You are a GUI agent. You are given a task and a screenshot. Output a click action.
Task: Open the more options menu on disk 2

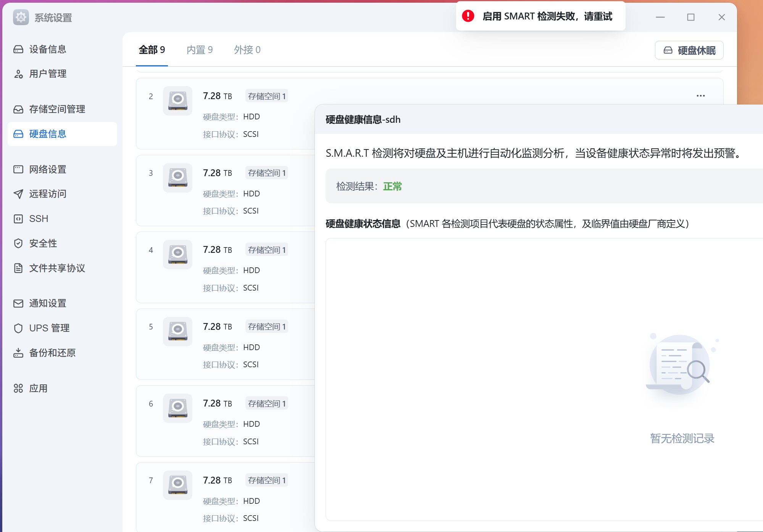[x=700, y=96]
